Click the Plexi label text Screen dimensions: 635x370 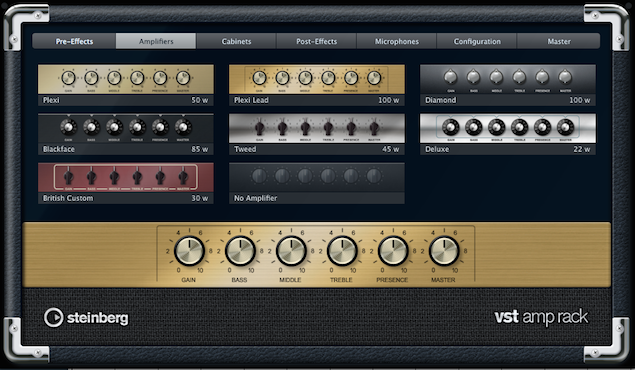point(51,100)
